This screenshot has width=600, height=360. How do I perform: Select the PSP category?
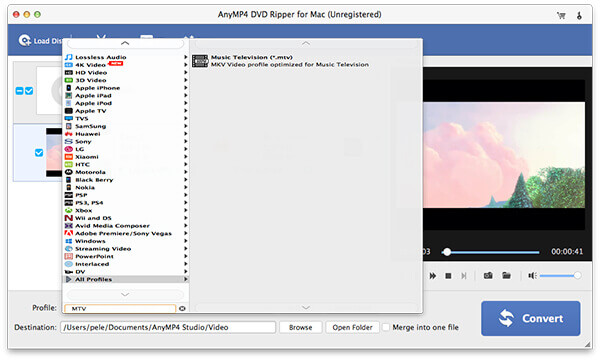point(125,195)
